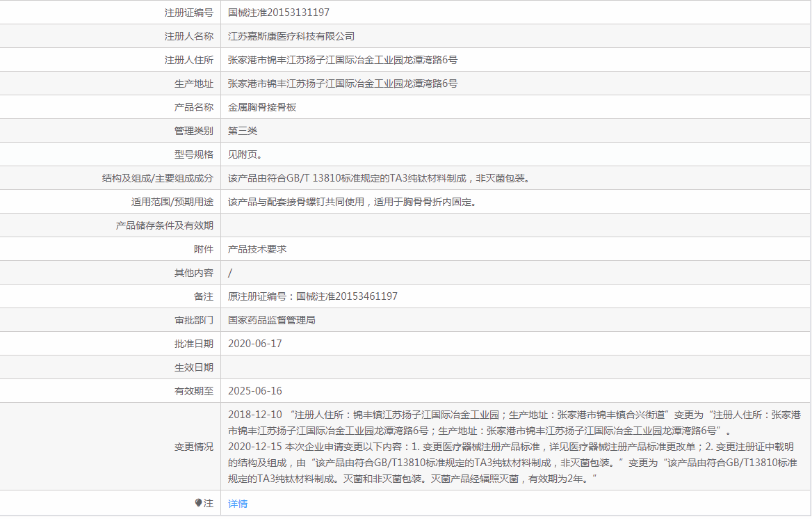Screen dimensions: 812x519
Task: Click the 管理类别 label
Action: (194, 131)
